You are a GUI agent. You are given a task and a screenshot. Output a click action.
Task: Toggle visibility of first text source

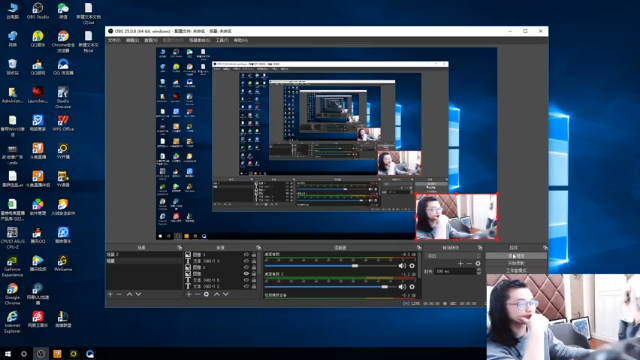point(246,261)
